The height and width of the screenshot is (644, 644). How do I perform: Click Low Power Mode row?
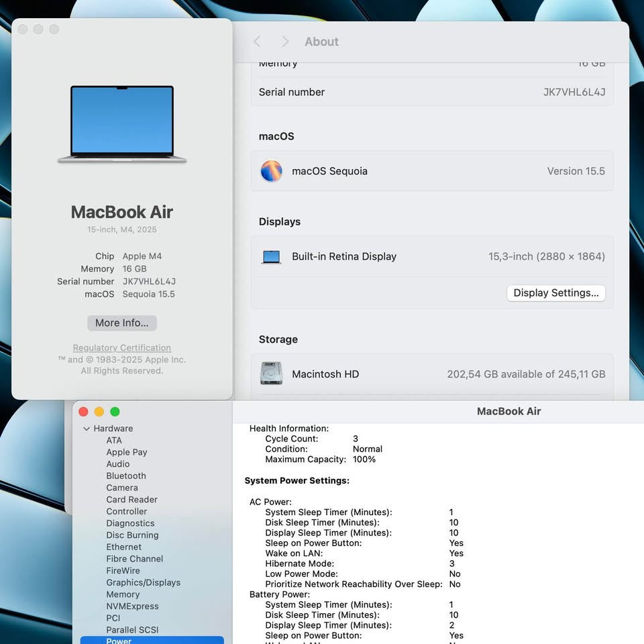click(363, 574)
